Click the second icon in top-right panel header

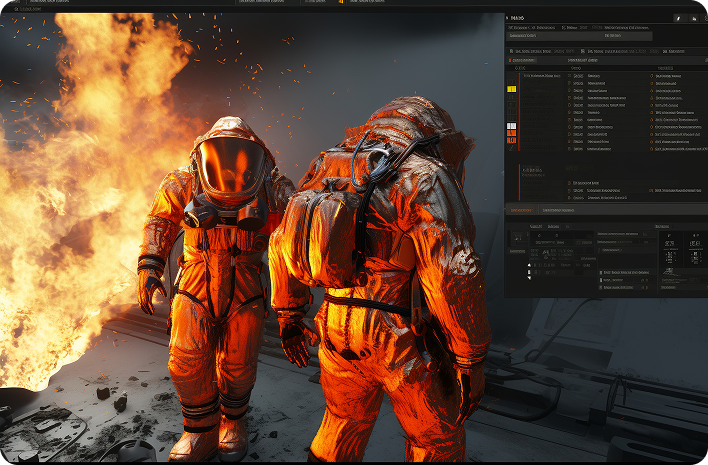pos(694,18)
